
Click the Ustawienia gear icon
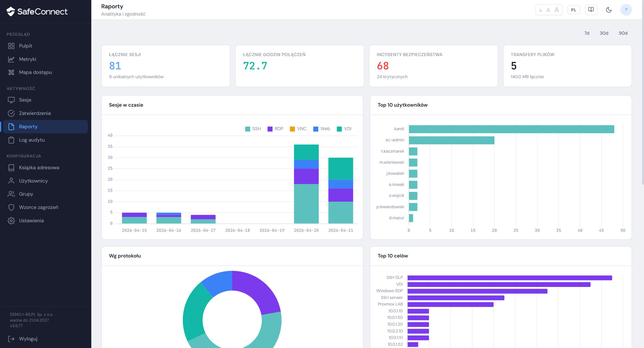point(11,221)
